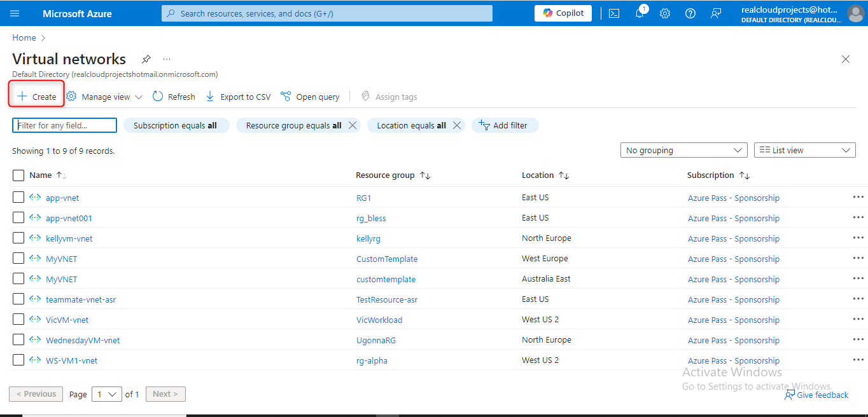868x417 pixels.
Task: Open the rg_bless resource group link
Action: click(371, 218)
